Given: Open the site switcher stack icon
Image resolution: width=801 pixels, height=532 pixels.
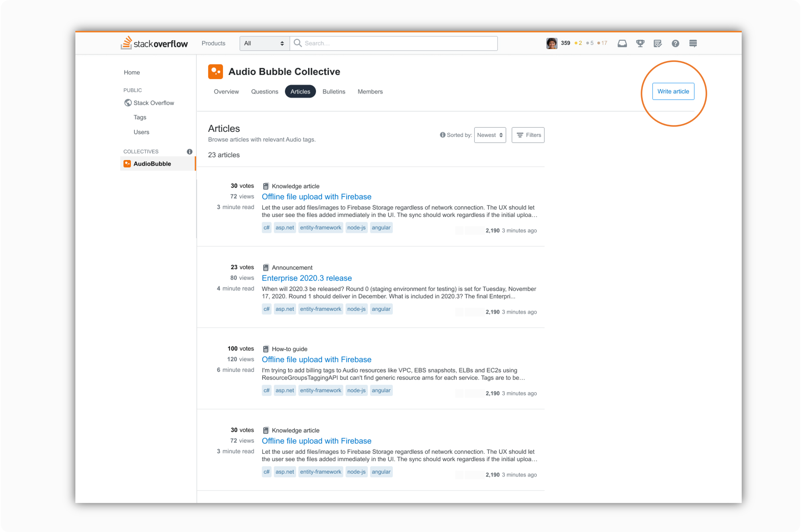Looking at the screenshot, I should click(x=693, y=43).
